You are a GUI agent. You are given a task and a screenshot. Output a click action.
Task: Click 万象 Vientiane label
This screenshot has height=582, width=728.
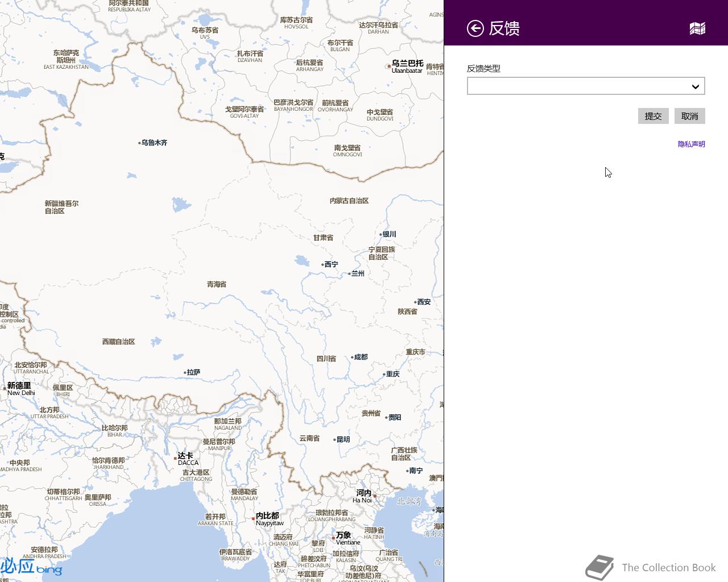(x=347, y=538)
